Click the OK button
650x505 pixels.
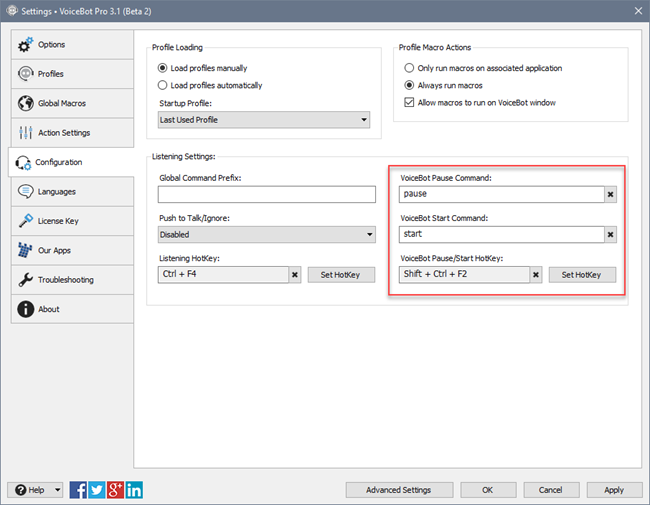(488, 490)
